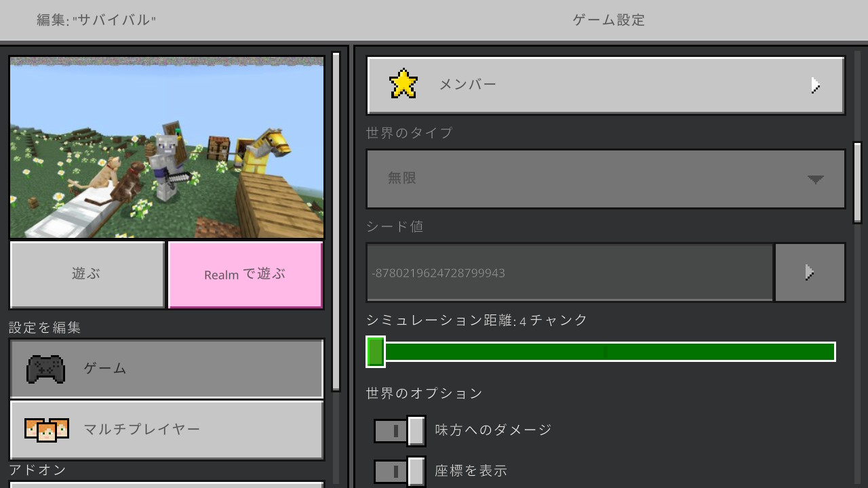The width and height of the screenshot is (868, 488).
Task: Click the right settings panel scrollbar
Action: (857, 182)
